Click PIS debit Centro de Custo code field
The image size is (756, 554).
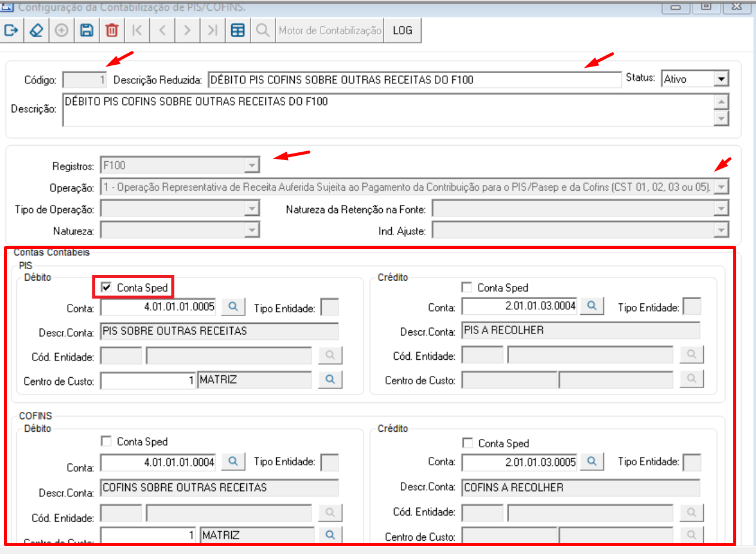pos(148,380)
